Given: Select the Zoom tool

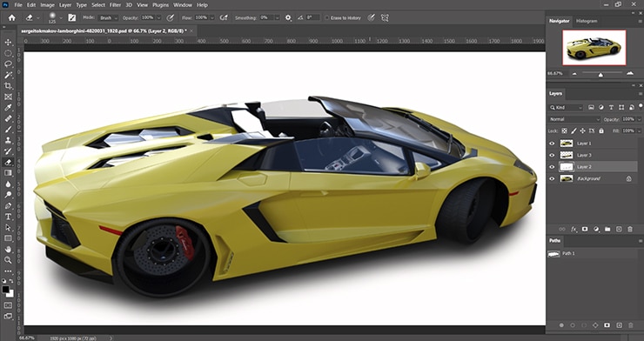Looking at the screenshot, I should coord(8,260).
